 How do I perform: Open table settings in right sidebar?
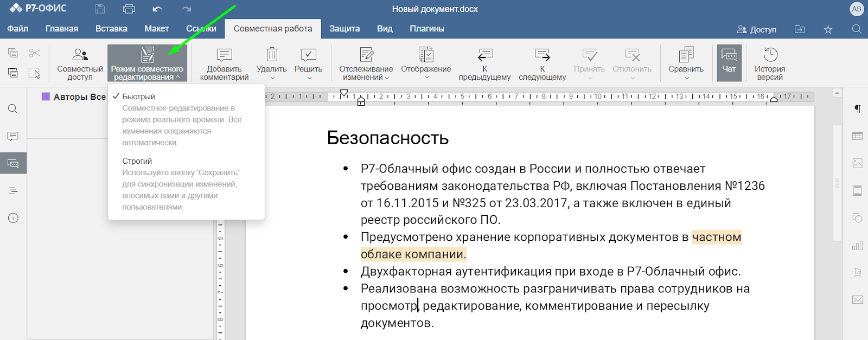pos(857,136)
